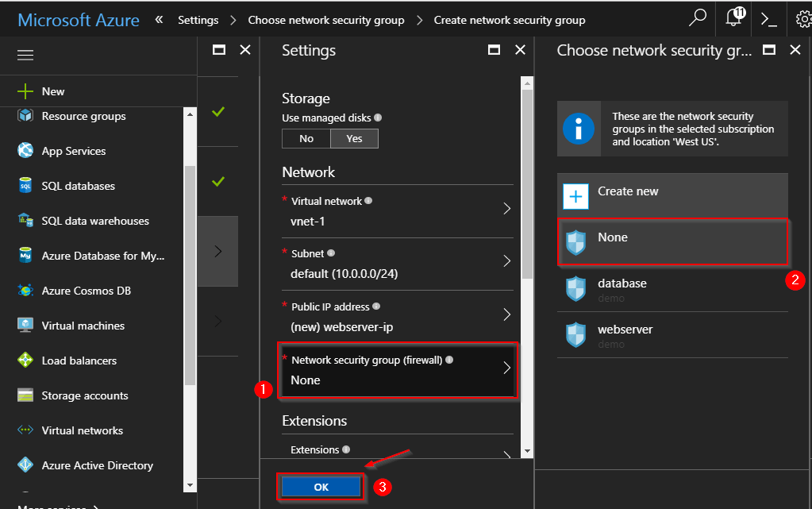This screenshot has height=509, width=812.
Task: Click the Microsoft Azure logo text
Action: pyautogui.click(x=79, y=20)
